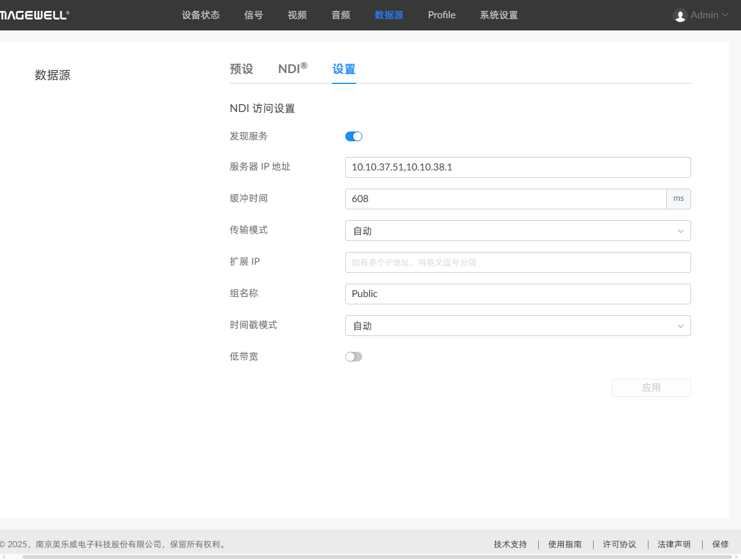Viewport: 741px width, 560px height.
Task: Go to the 视频 page
Action: 297,15
